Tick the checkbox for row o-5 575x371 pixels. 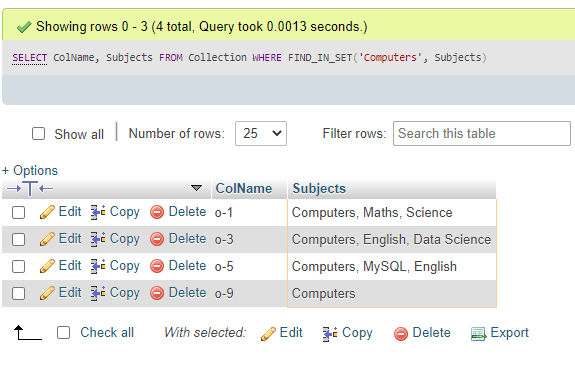[x=18, y=267]
